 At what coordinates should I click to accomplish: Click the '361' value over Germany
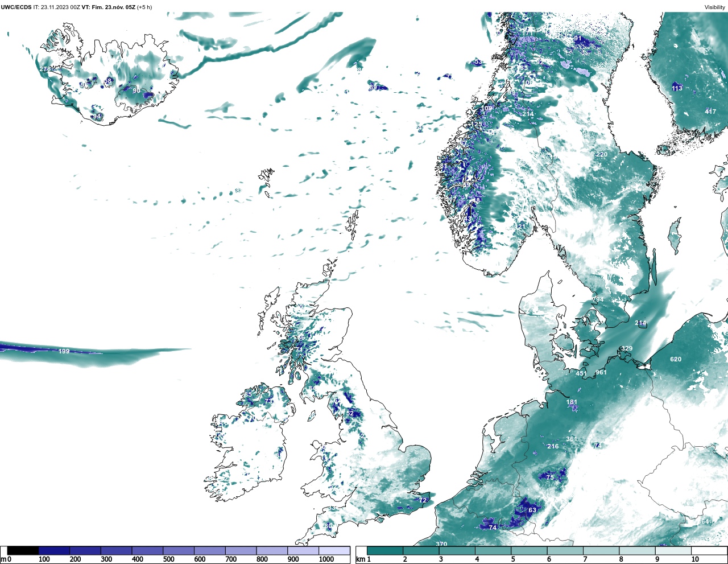[x=572, y=439]
